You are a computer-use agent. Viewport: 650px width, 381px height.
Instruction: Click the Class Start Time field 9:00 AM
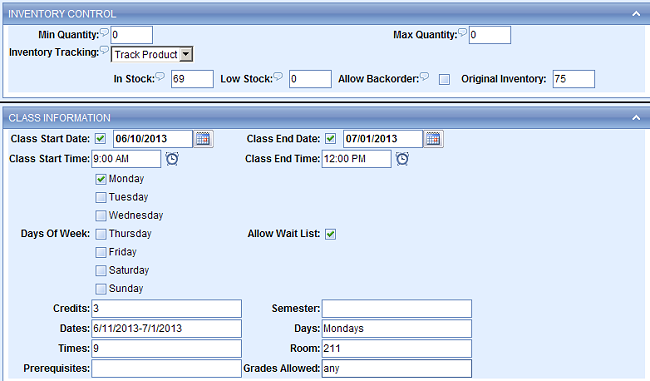tap(126, 159)
